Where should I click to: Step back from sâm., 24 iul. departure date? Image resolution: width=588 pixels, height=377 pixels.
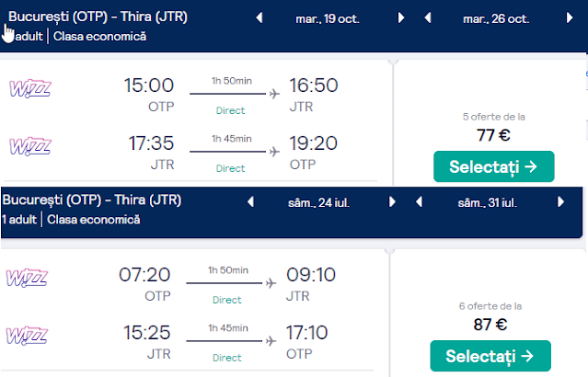tap(250, 202)
